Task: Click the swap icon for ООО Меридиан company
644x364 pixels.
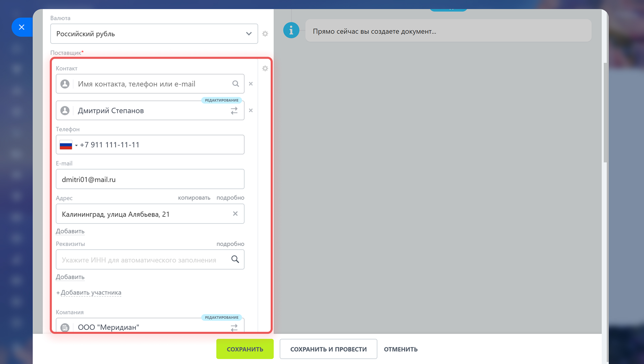Action: pyautogui.click(x=234, y=327)
